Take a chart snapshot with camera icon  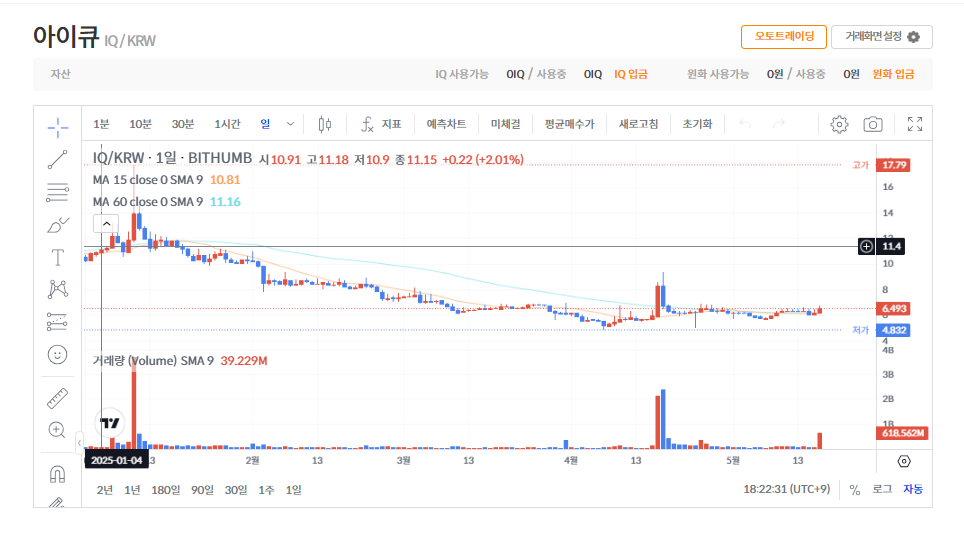pyautogui.click(x=873, y=124)
